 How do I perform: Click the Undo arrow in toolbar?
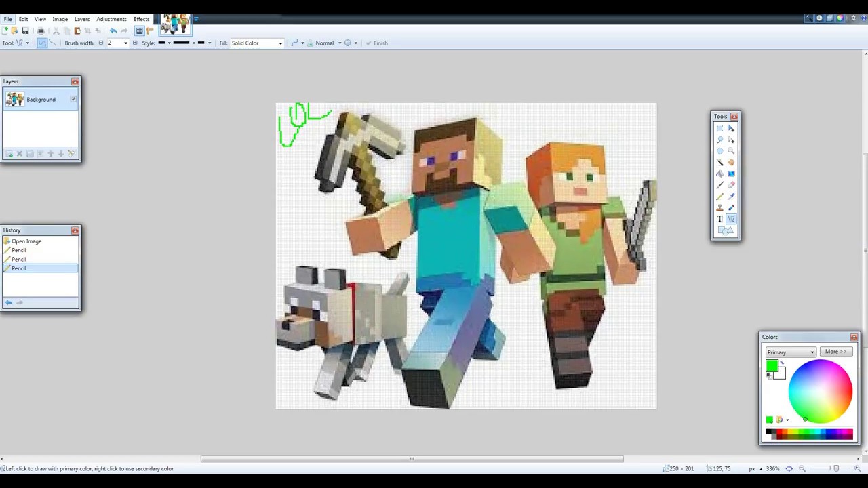coord(113,30)
